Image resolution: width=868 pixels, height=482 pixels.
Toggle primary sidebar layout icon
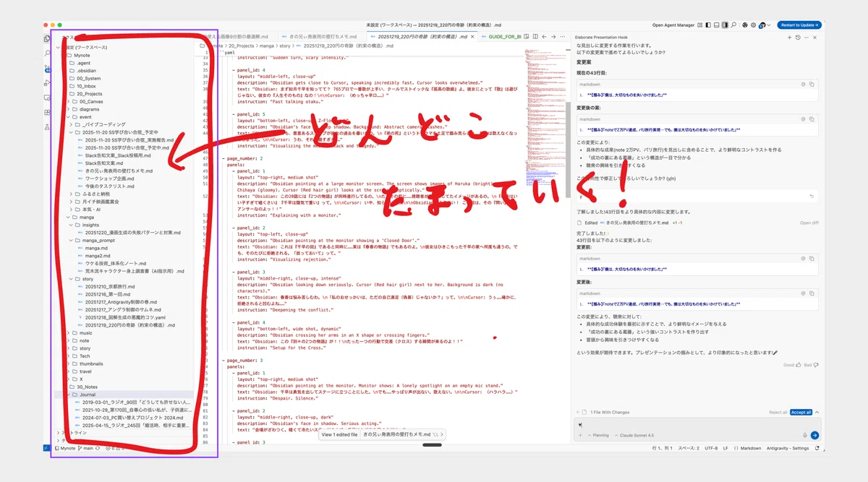point(708,25)
